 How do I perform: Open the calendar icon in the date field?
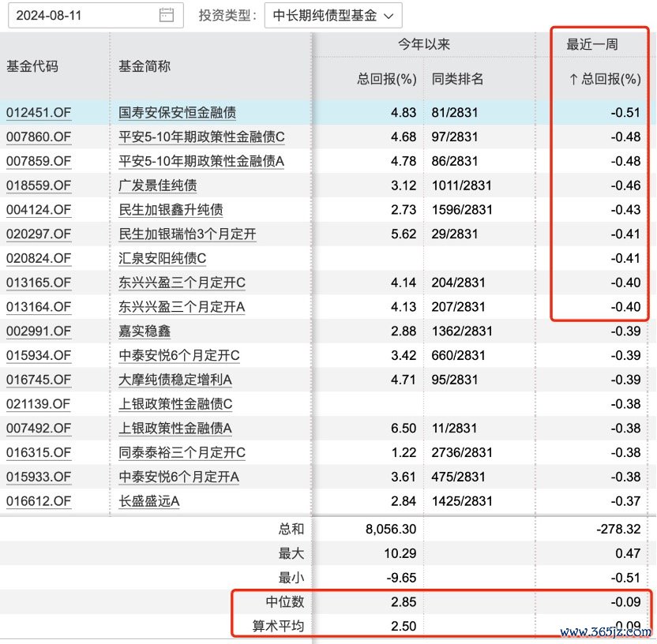point(167,15)
